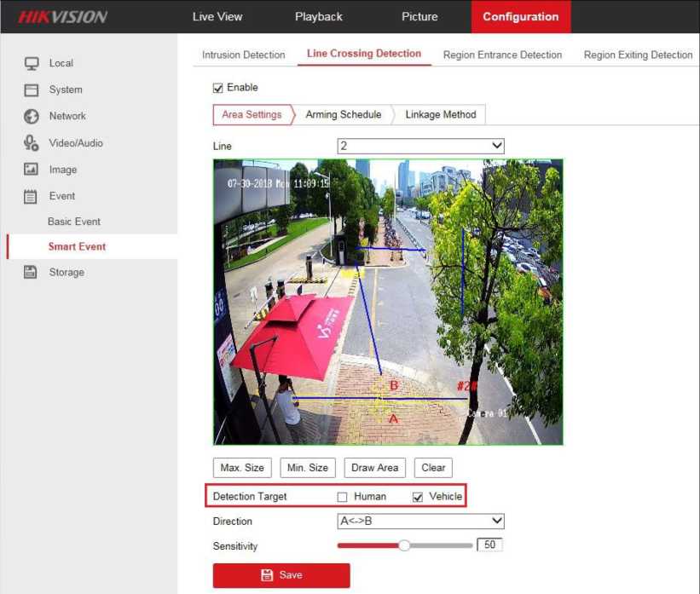Save the line crossing settings

pyautogui.click(x=281, y=575)
